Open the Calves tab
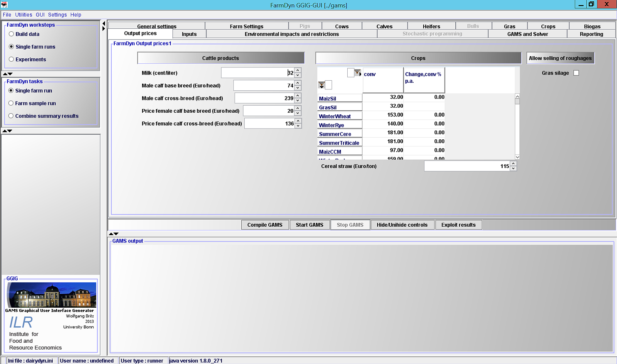This screenshot has height=364, width=617. (384, 26)
